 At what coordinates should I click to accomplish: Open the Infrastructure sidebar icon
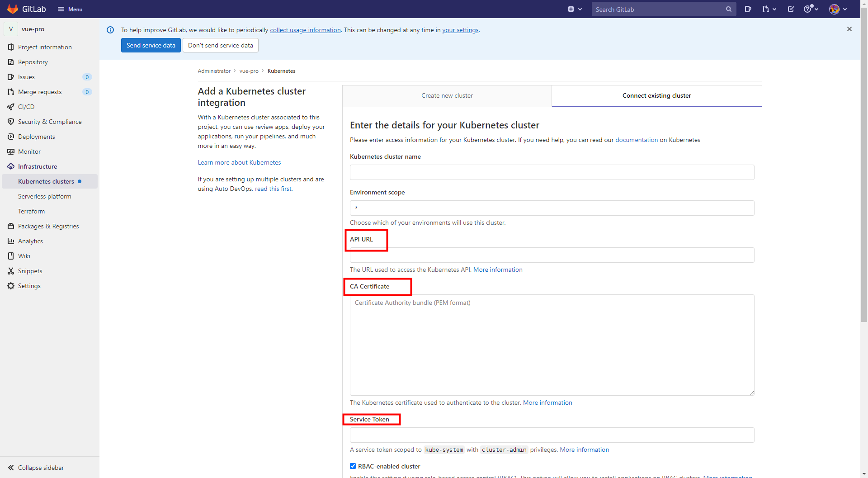click(11, 166)
